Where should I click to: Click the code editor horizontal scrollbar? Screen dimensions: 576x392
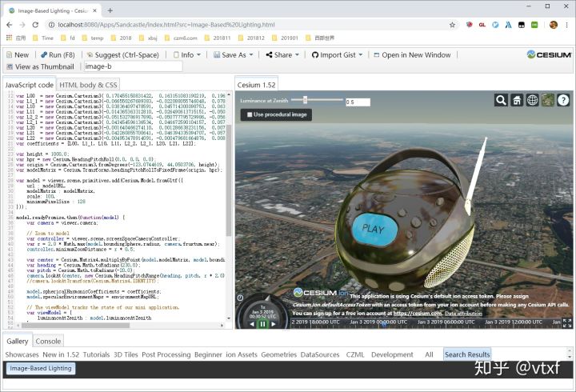[75, 325]
